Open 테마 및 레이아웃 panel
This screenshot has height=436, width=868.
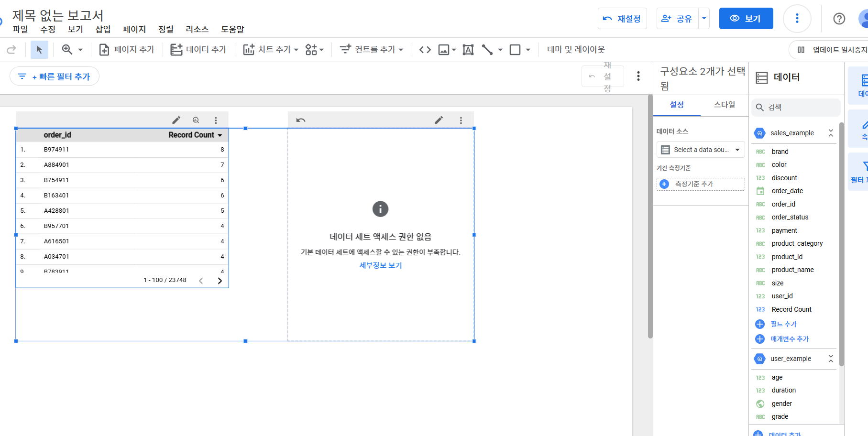coord(576,50)
